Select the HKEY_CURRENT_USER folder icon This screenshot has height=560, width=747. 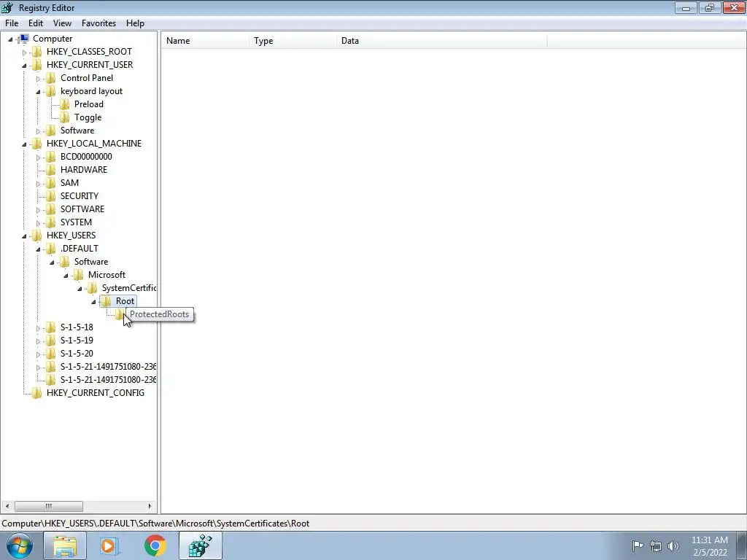pyautogui.click(x=36, y=65)
